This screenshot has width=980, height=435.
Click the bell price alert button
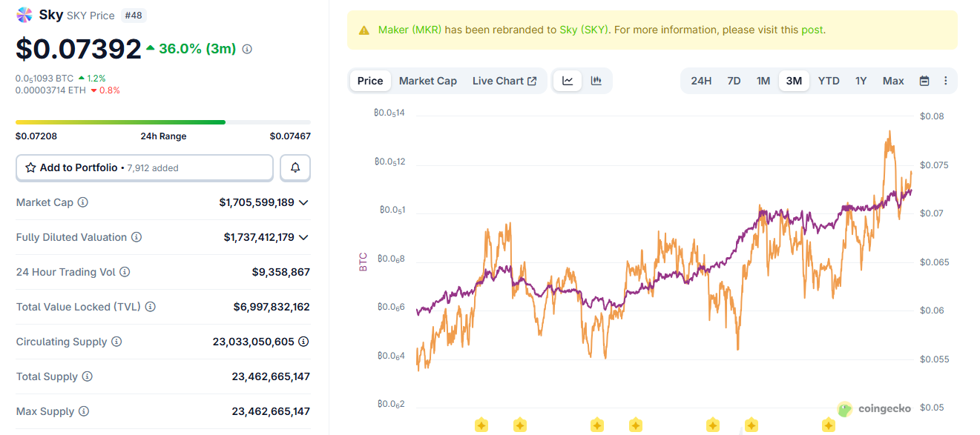(295, 167)
